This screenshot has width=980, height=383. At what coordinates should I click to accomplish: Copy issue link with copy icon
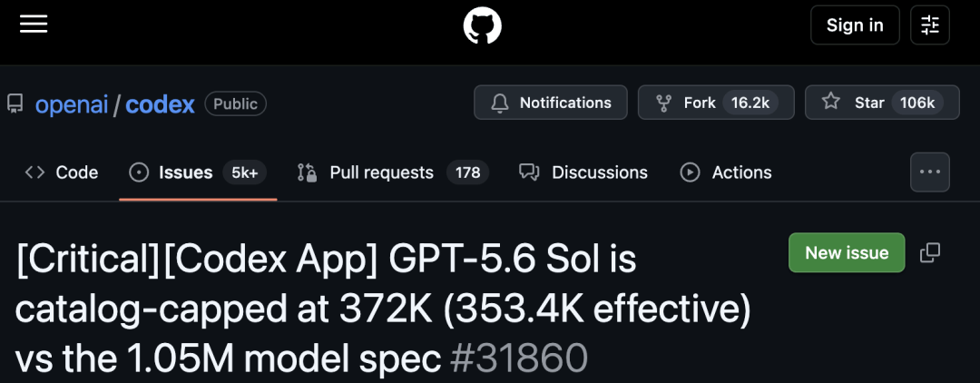point(930,252)
